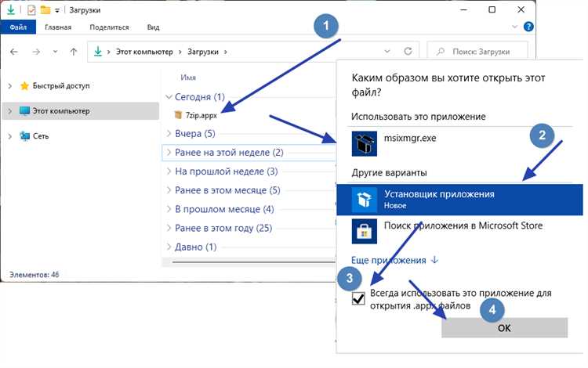This screenshot has height=368, width=588.
Task: Confirm with the OK button
Action: 504,328
